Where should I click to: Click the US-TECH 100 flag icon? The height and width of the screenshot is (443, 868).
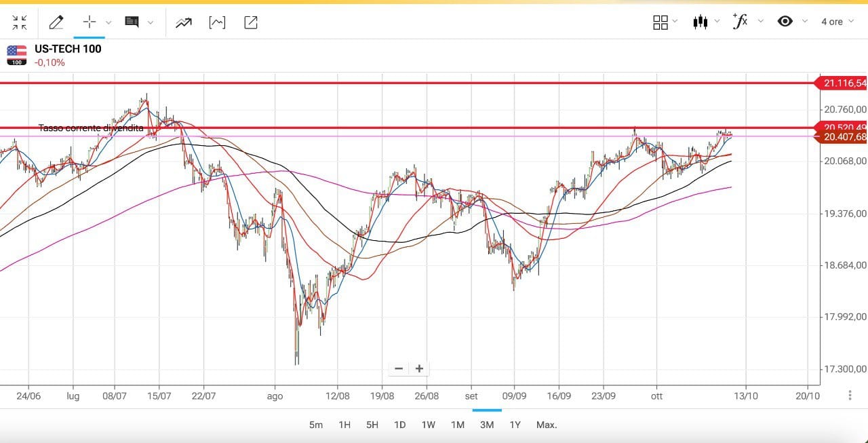(17, 55)
